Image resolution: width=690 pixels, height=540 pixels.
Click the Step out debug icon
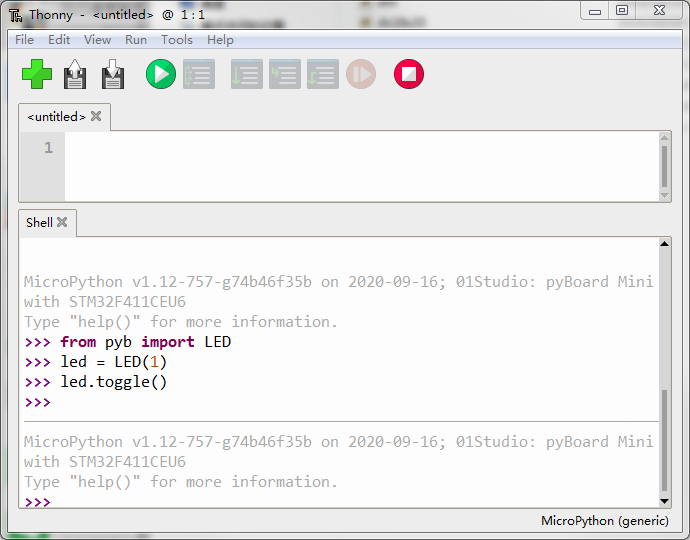(x=323, y=74)
